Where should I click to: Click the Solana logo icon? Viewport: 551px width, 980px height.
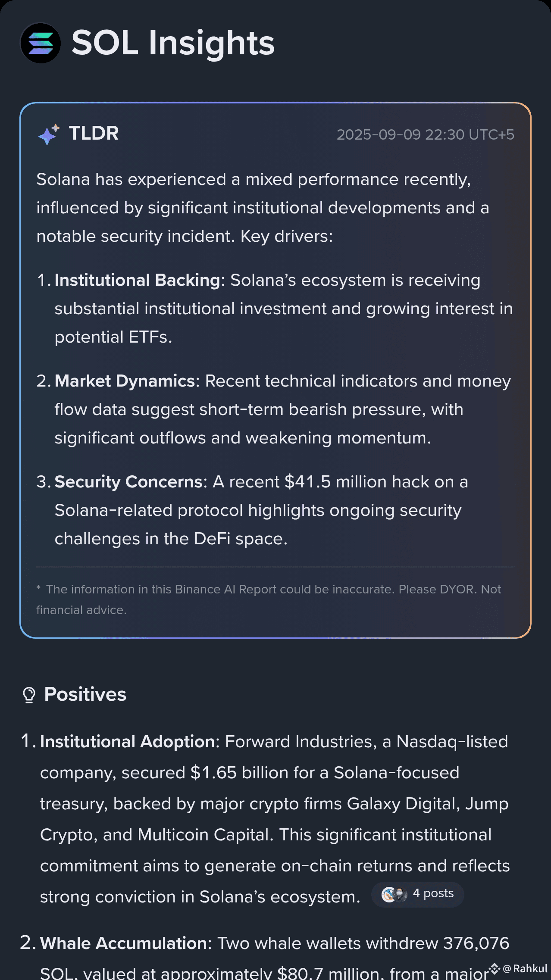pyautogui.click(x=41, y=43)
